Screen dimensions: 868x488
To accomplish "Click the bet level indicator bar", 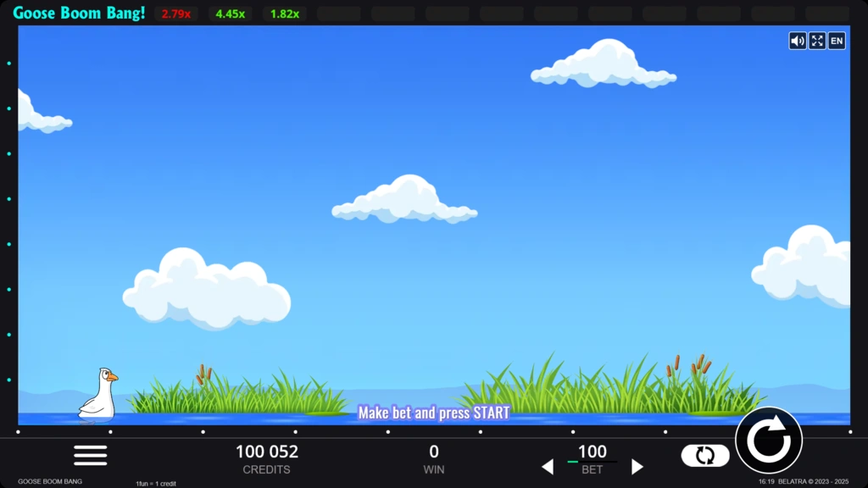I will coord(593,462).
